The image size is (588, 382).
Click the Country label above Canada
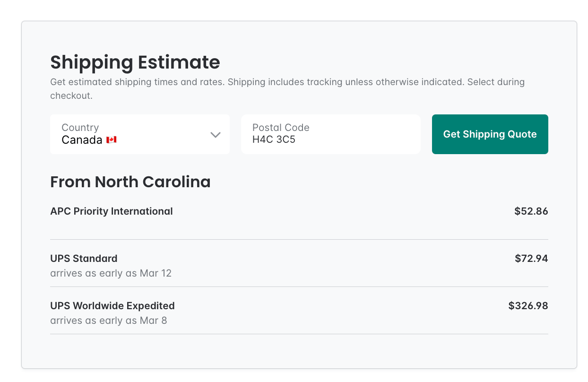[x=80, y=127]
